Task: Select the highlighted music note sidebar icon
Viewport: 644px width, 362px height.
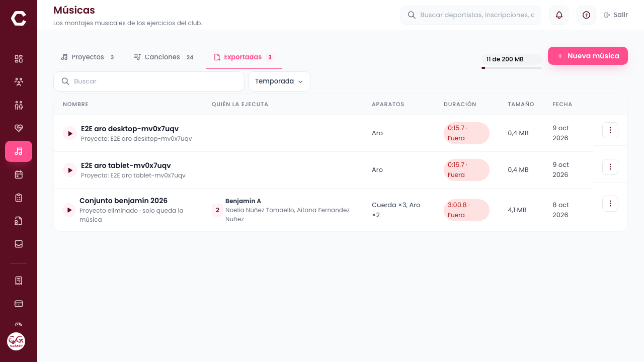Action: point(19,151)
